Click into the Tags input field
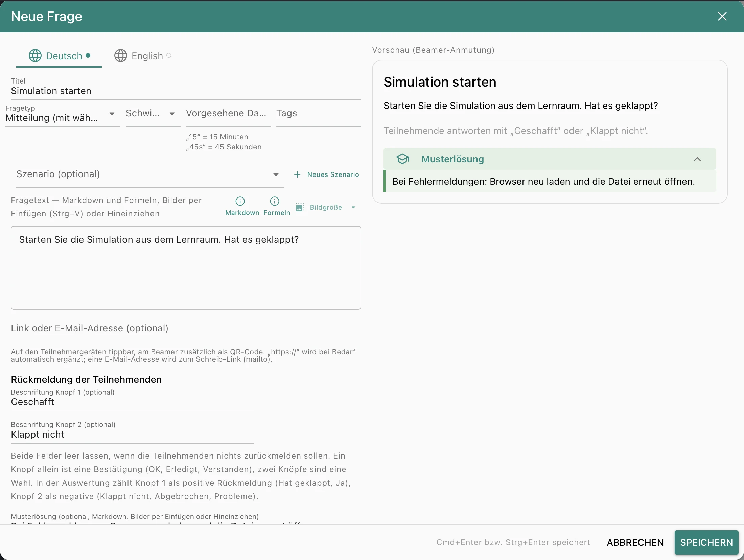 tap(319, 114)
